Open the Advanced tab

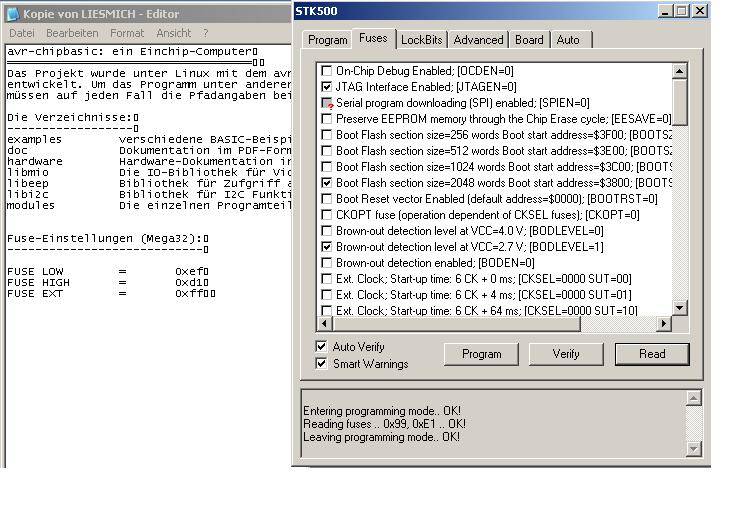[477, 40]
